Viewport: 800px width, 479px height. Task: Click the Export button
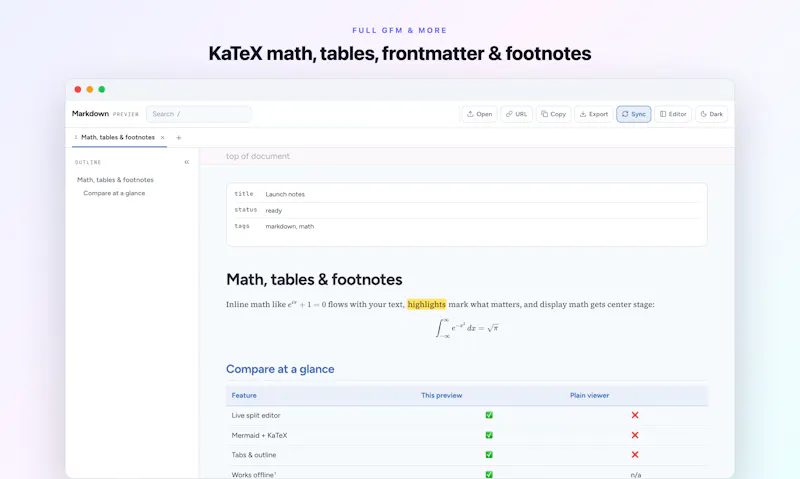[x=593, y=114]
